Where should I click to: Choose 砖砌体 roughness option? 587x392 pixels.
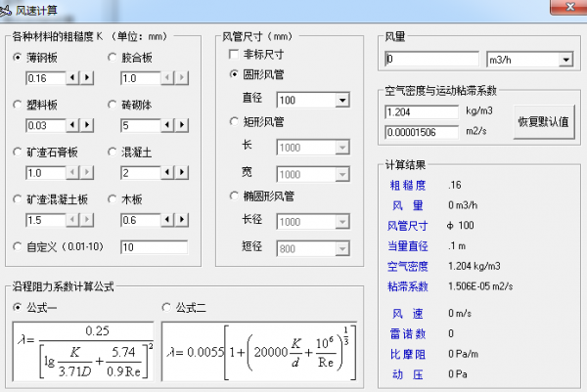pyautogui.click(x=112, y=105)
